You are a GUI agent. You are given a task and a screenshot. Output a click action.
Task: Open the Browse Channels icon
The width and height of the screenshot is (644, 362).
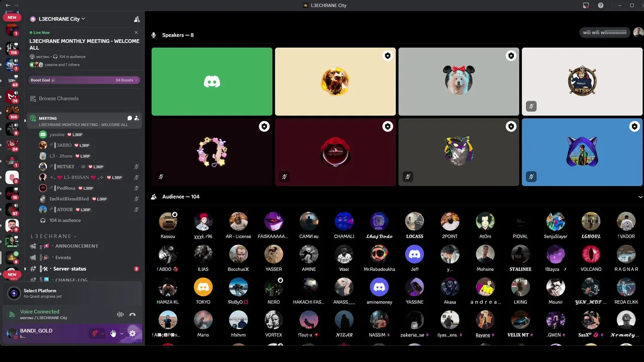pyautogui.click(x=33, y=99)
